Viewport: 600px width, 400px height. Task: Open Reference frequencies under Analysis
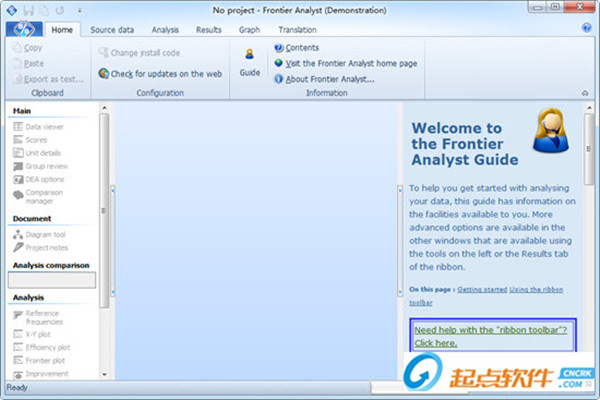tap(38, 317)
